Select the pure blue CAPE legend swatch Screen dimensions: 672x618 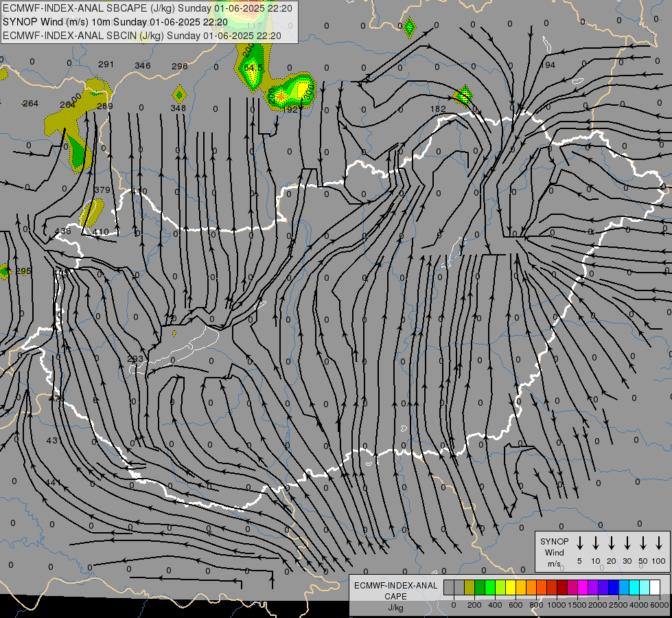[613, 587]
